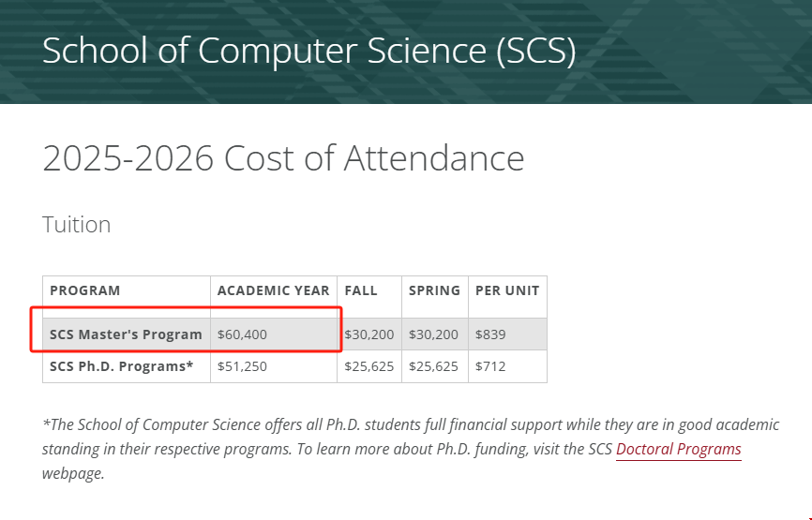Viewport: 812px width, 520px height.
Task: Click the $51,250 academic year tuition cell
Action: coord(242,366)
